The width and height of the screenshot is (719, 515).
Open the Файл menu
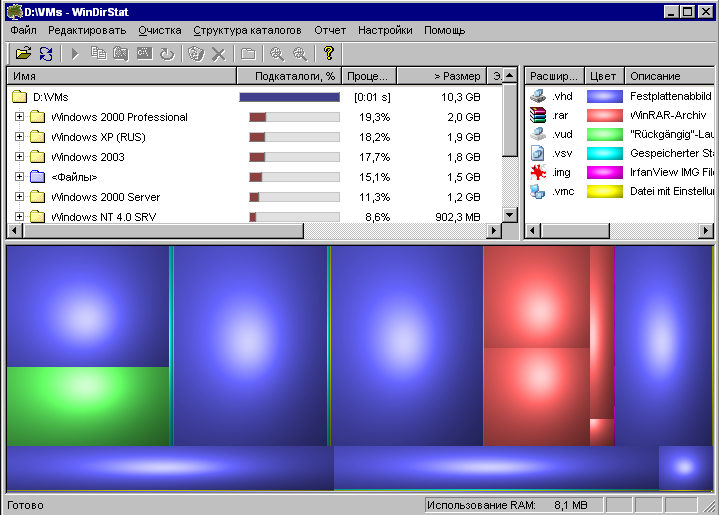[23, 30]
